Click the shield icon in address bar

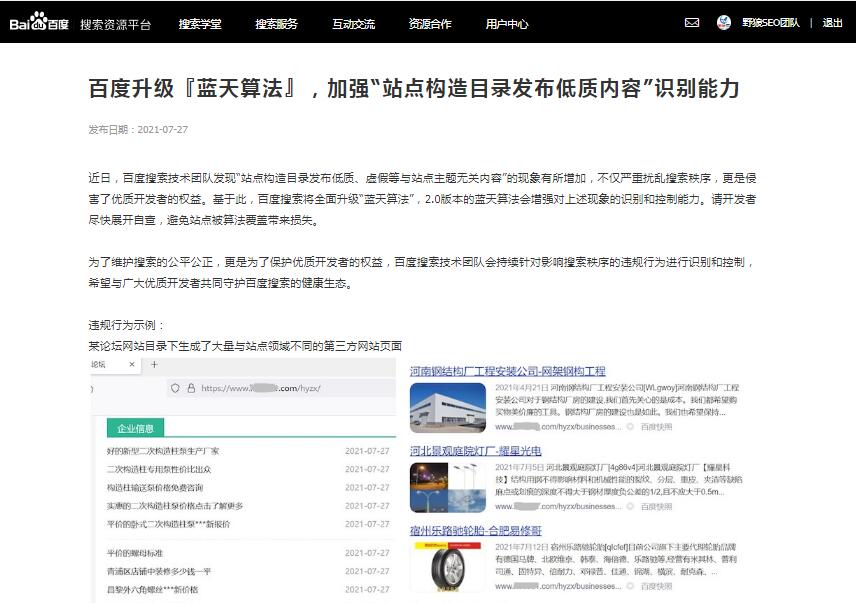[x=176, y=388]
